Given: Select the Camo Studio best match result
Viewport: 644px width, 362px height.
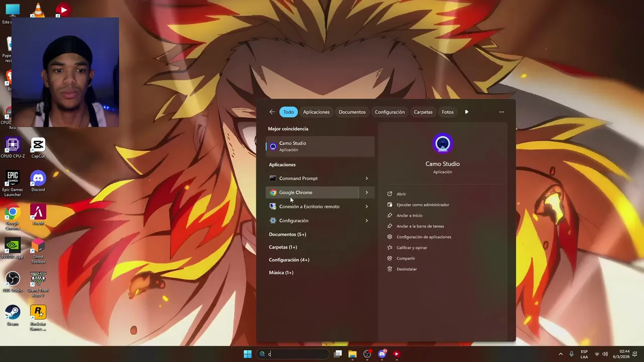Looking at the screenshot, I should pos(320,146).
